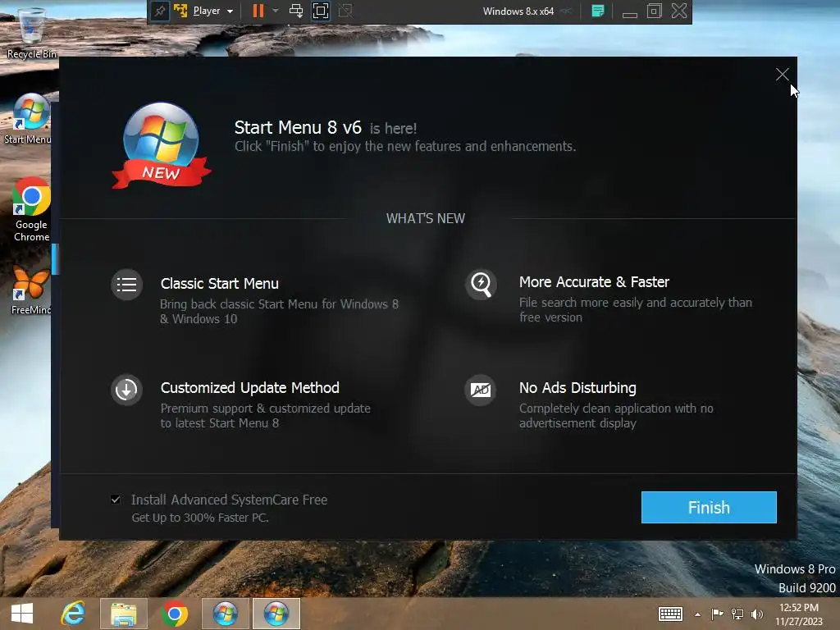Click the double chevron beside Windows 8.x x64
840x630 pixels.
click(566, 11)
